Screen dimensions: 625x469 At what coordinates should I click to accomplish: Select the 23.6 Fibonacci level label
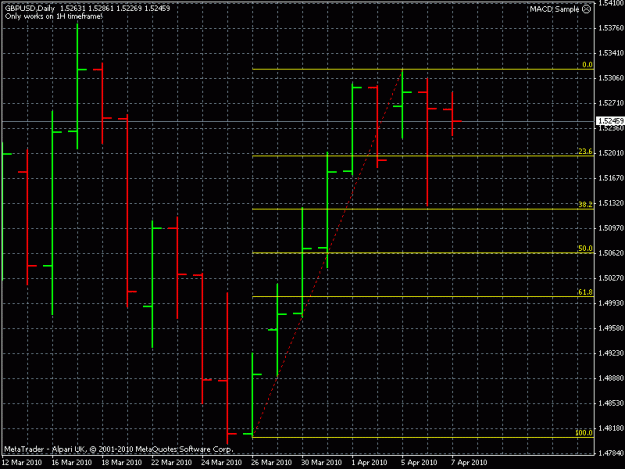585,151
